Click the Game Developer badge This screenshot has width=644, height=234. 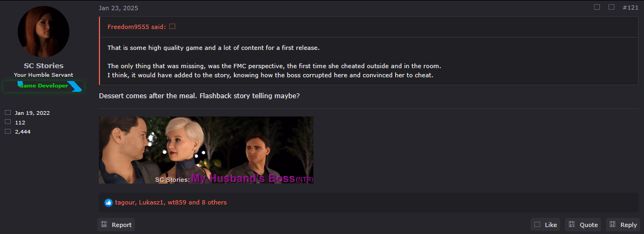[x=44, y=86]
